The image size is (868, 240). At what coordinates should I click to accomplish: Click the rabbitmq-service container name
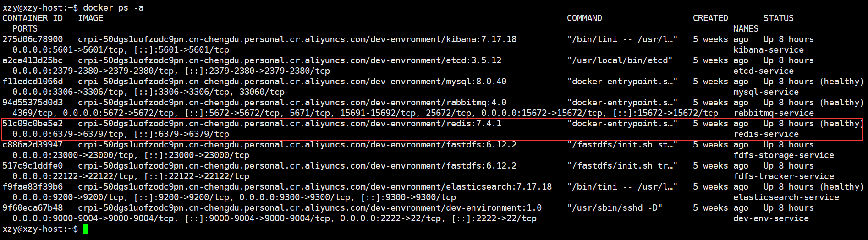(774, 113)
